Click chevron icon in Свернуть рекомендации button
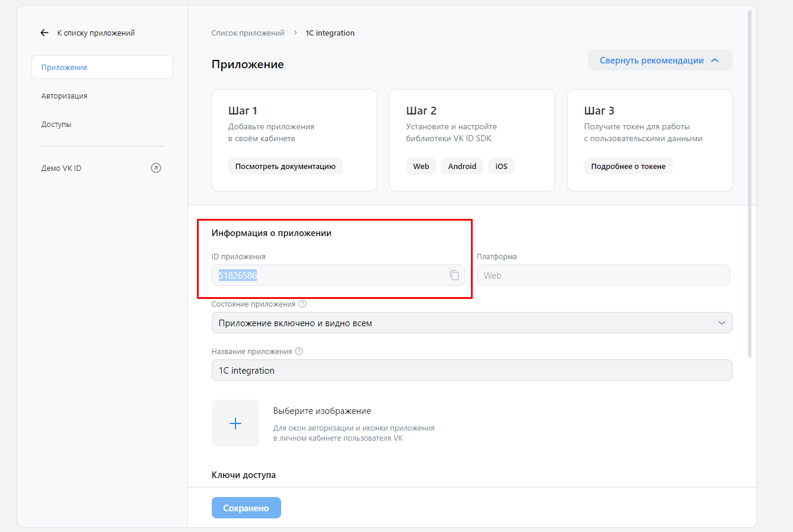 (x=715, y=60)
